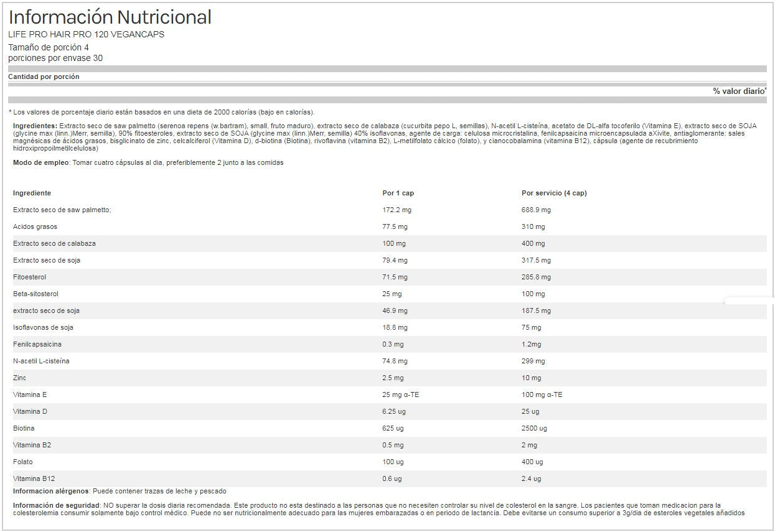
Task: Click 'Tamaño de porción 4' line
Action: [49, 47]
